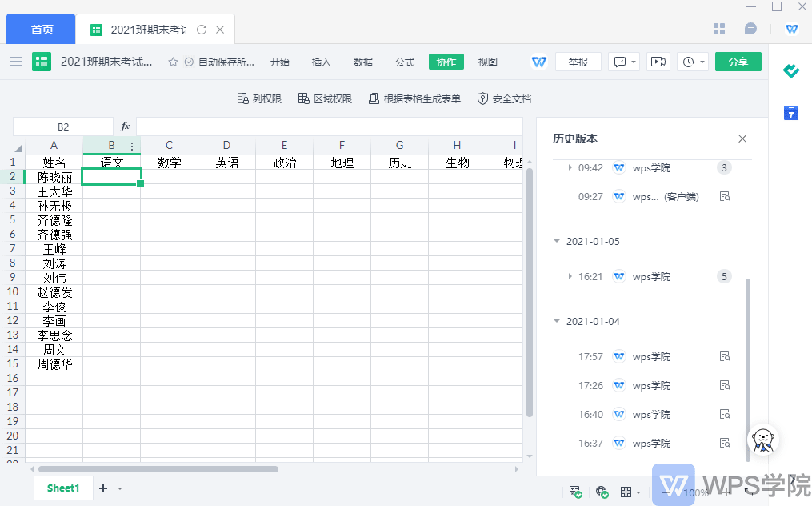812x506 pixels.
Task: Click the green spreadsheet app icon
Action: click(x=42, y=62)
